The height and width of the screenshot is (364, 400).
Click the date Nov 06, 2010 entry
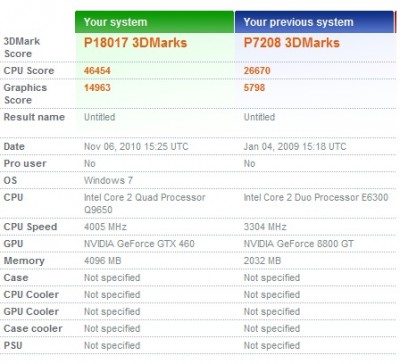(x=136, y=147)
